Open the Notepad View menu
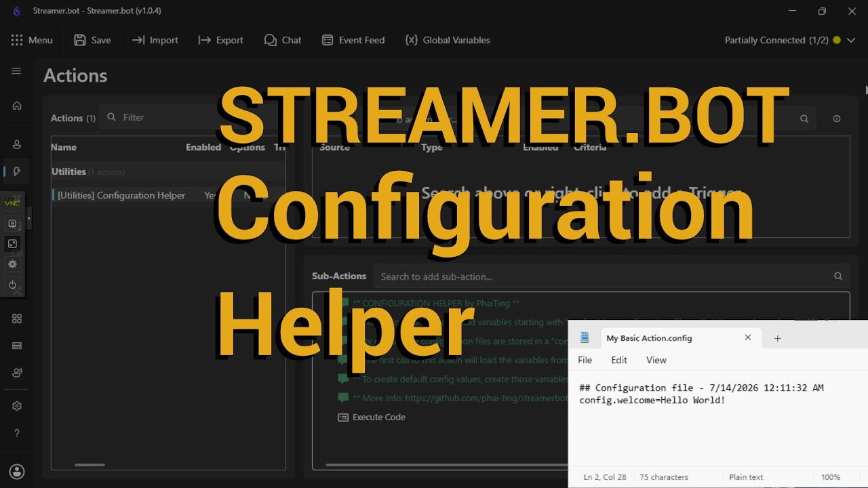The image size is (868, 488). pyautogui.click(x=656, y=360)
